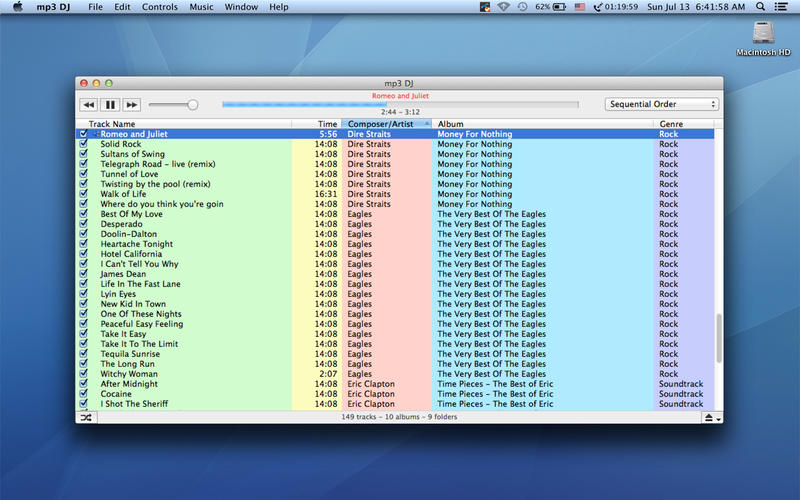This screenshot has height=500, width=800.
Task: Open the Controls menu
Action: [160, 7]
